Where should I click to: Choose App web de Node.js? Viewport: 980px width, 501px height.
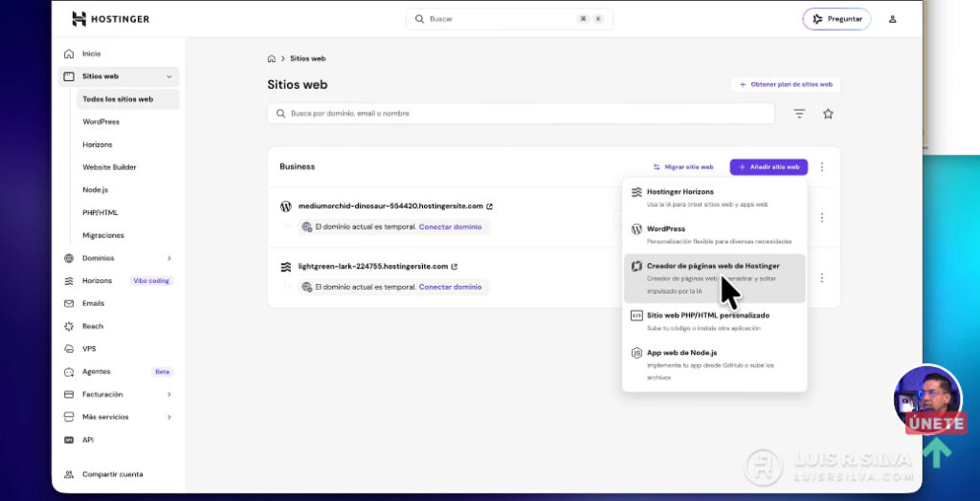[714, 365]
